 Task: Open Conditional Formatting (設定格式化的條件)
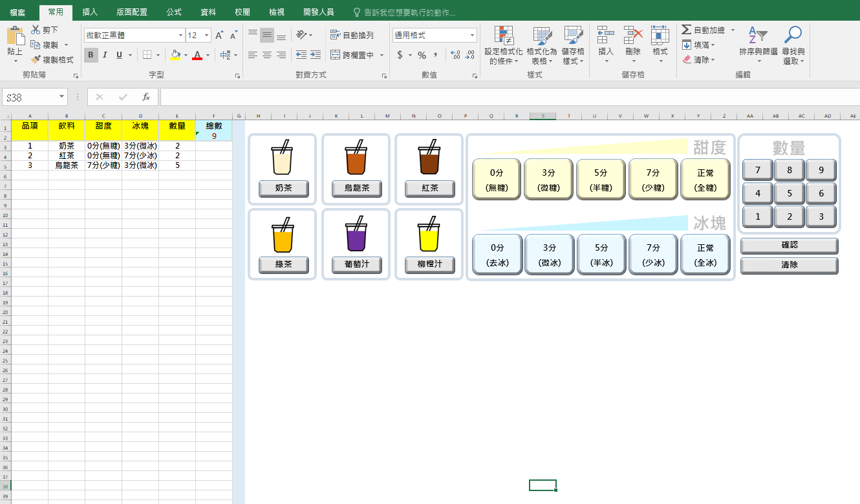[504, 46]
